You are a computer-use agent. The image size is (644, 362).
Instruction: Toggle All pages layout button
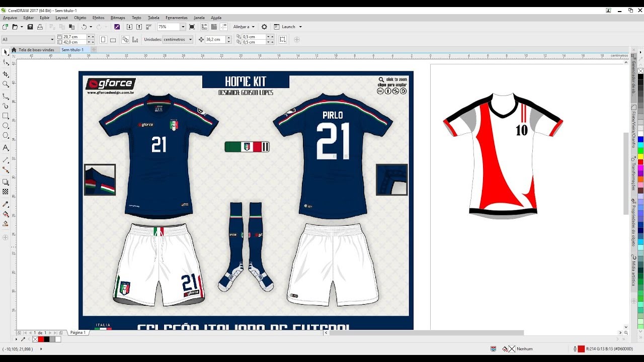click(x=125, y=39)
